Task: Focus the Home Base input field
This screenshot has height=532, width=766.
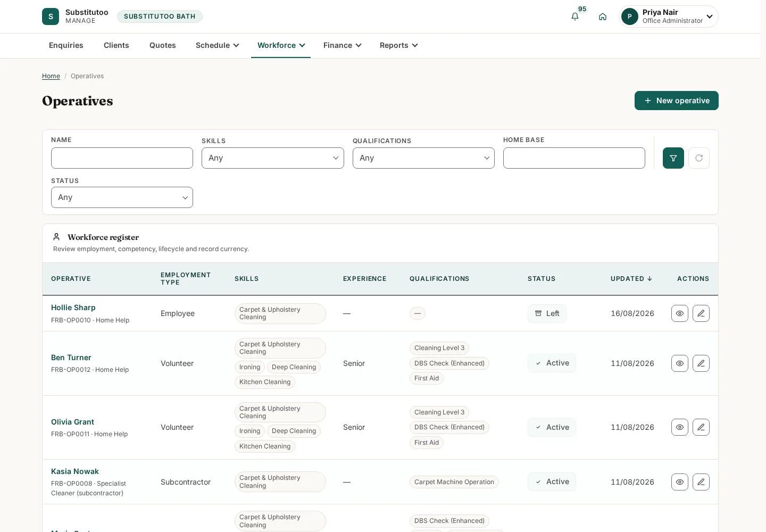Action: click(x=574, y=158)
